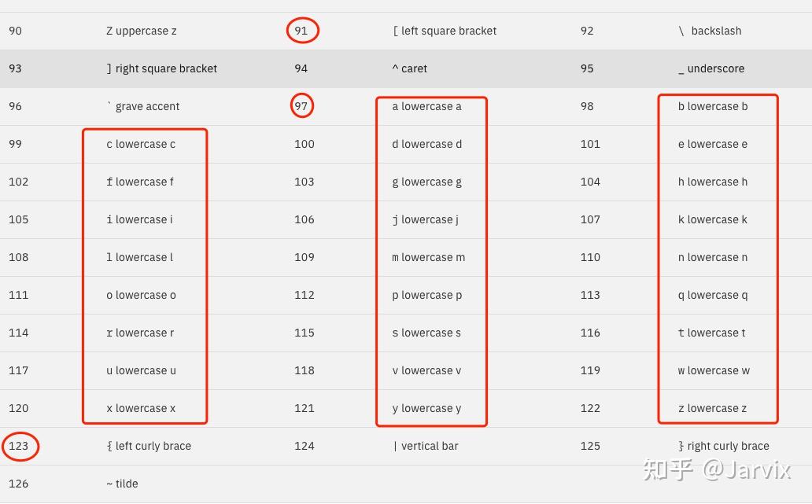The height and width of the screenshot is (504, 812).
Task: Click code number 126
Action: point(19,484)
